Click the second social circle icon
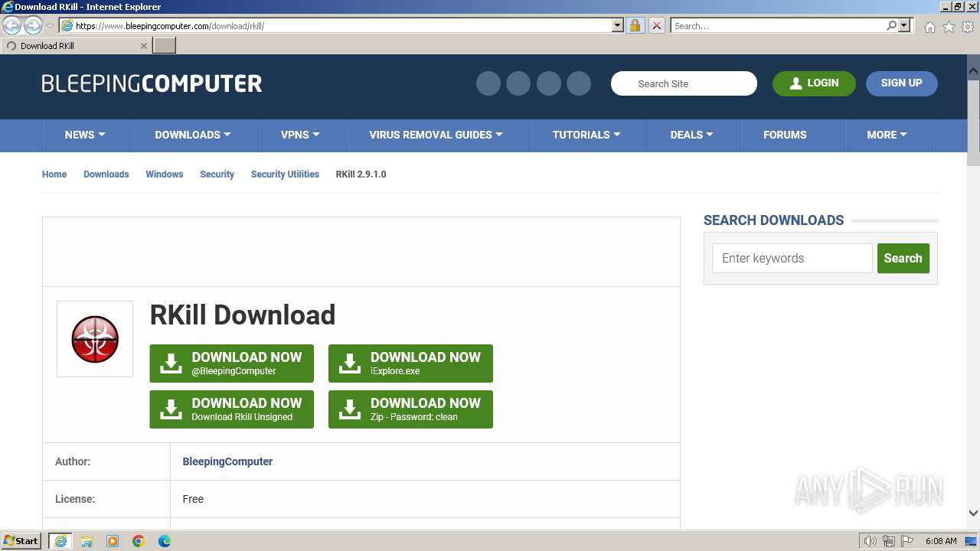This screenshot has width=980, height=551. 518,83
